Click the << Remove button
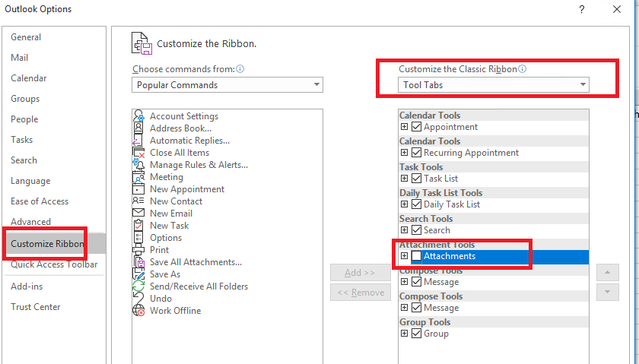The height and width of the screenshot is (364, 639). point(361,293)
